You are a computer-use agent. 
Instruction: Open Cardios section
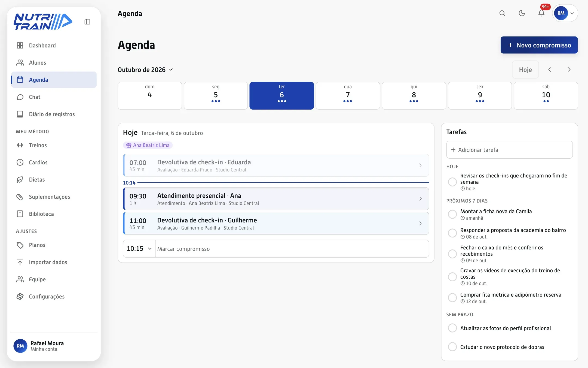point(54,162)
